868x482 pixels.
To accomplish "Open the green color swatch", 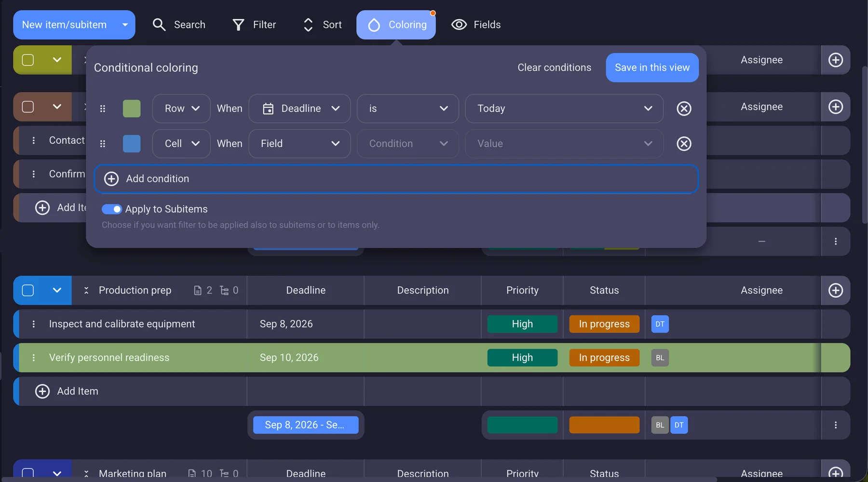I will (x=132, y=108).
